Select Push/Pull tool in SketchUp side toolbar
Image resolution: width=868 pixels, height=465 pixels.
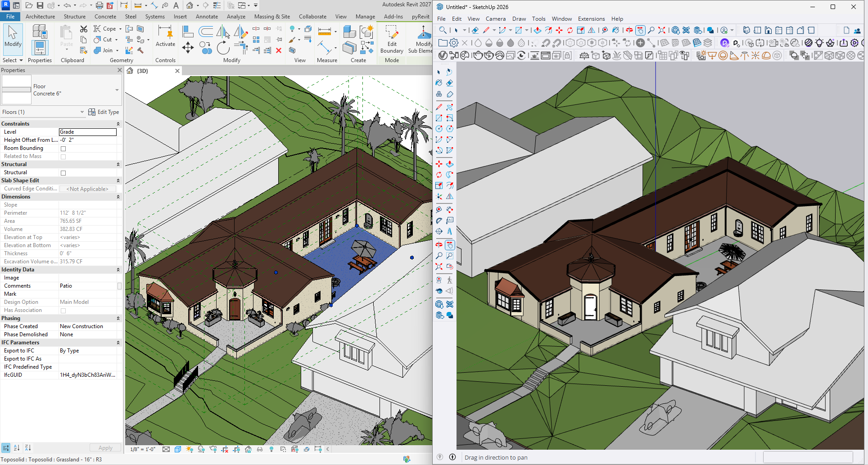tap(449, 164)
